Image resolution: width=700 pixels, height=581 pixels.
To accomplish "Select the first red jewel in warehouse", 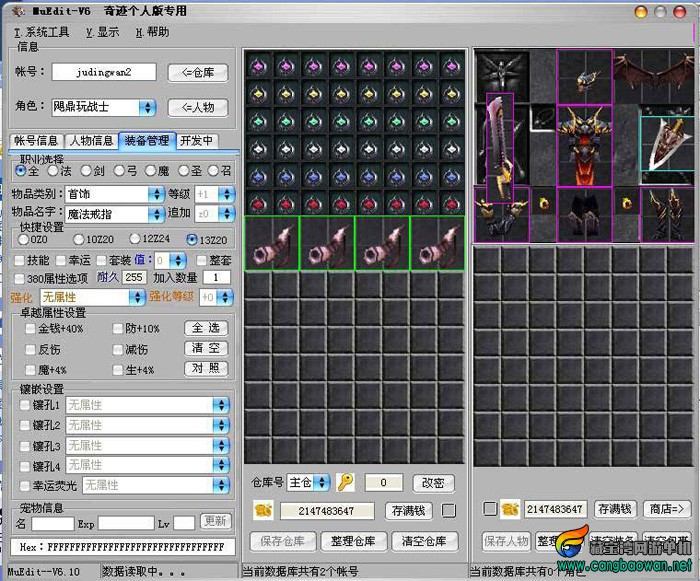I will [x=258, y=204].
